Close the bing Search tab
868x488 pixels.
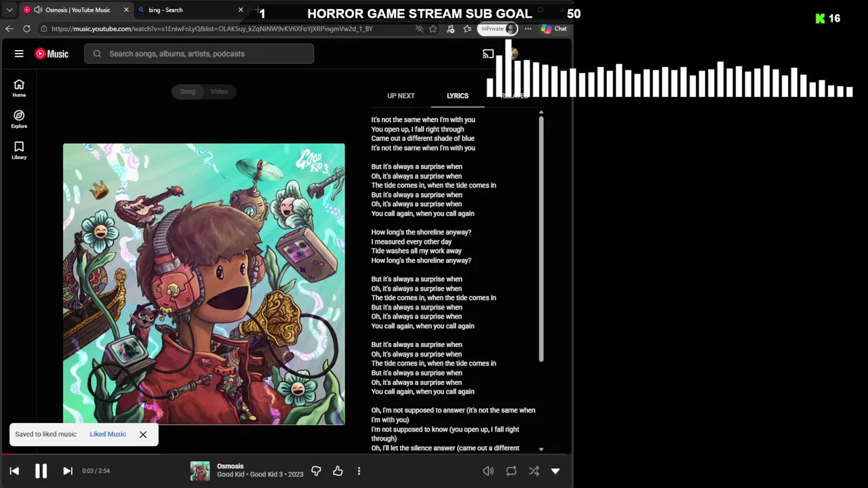click(241, 10)
